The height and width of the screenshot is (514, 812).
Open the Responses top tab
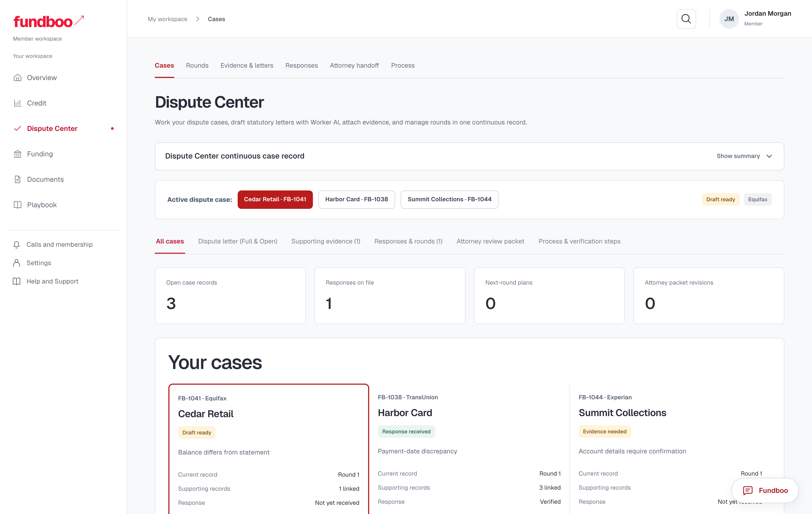pyautogui.click(x=302, y=65)
